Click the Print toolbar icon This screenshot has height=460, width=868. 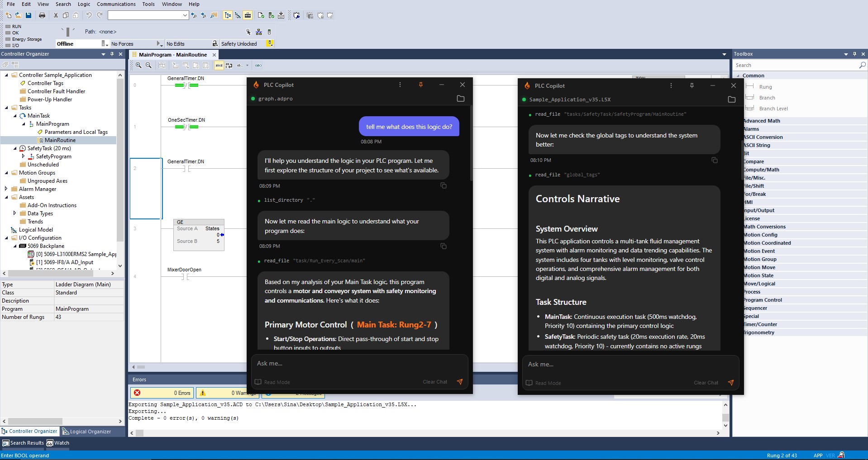coord(42,15)
